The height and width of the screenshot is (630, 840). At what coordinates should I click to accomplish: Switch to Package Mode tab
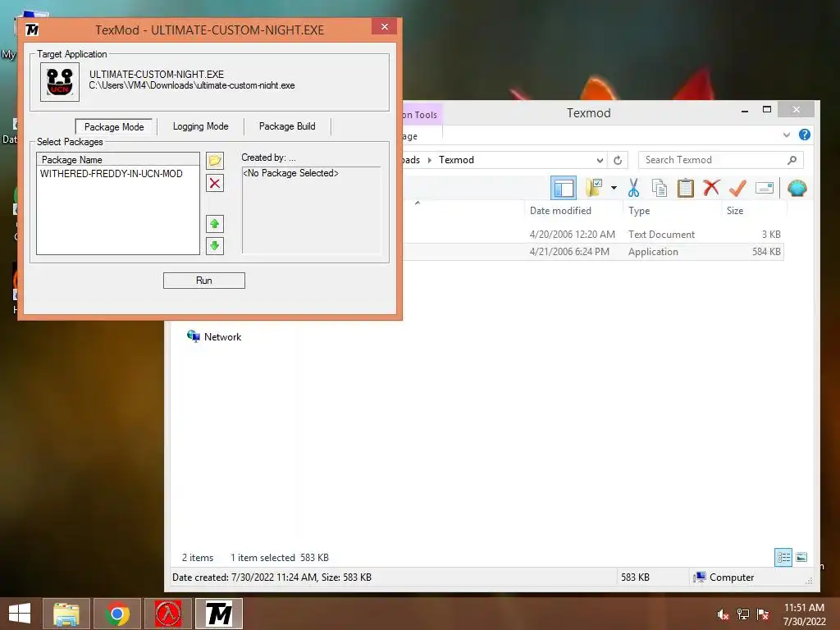(114, 127)
